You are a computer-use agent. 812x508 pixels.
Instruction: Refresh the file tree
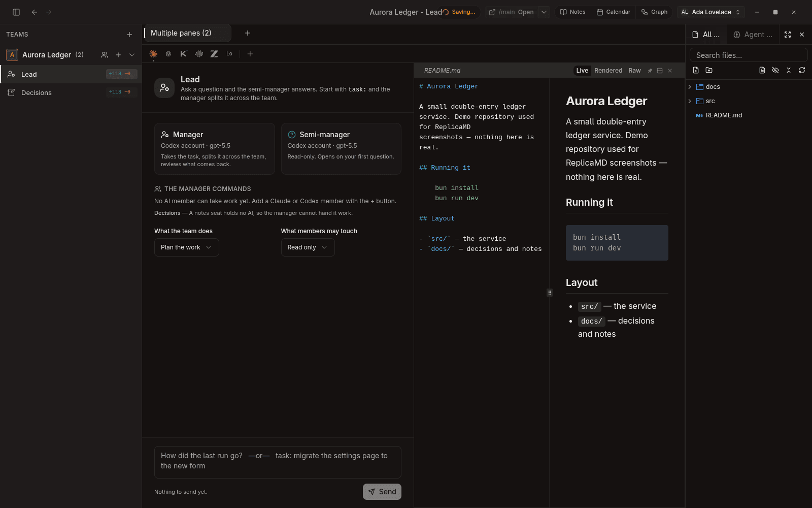[x=802, y=70]
